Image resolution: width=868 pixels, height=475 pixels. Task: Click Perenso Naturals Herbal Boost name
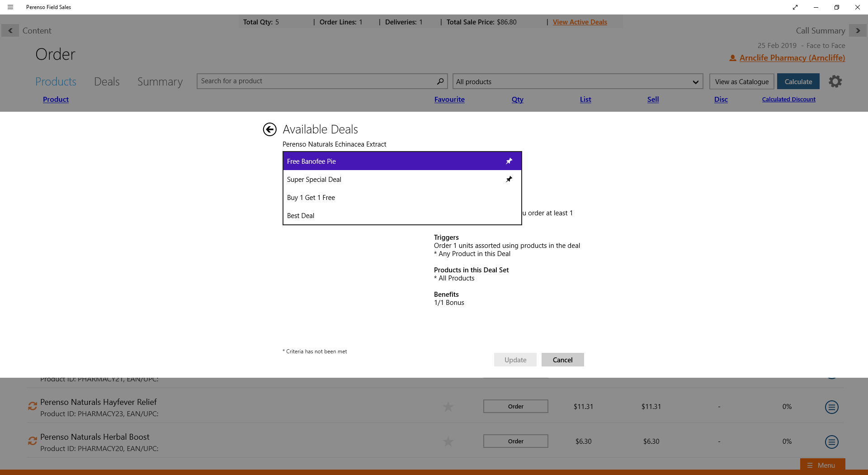pos(94,437)
